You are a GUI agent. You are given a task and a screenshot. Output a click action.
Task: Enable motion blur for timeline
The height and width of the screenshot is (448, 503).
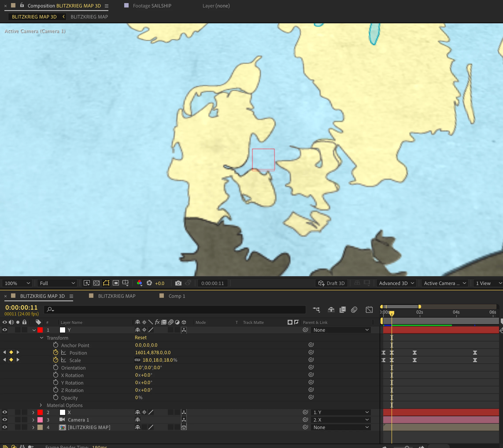354,310
